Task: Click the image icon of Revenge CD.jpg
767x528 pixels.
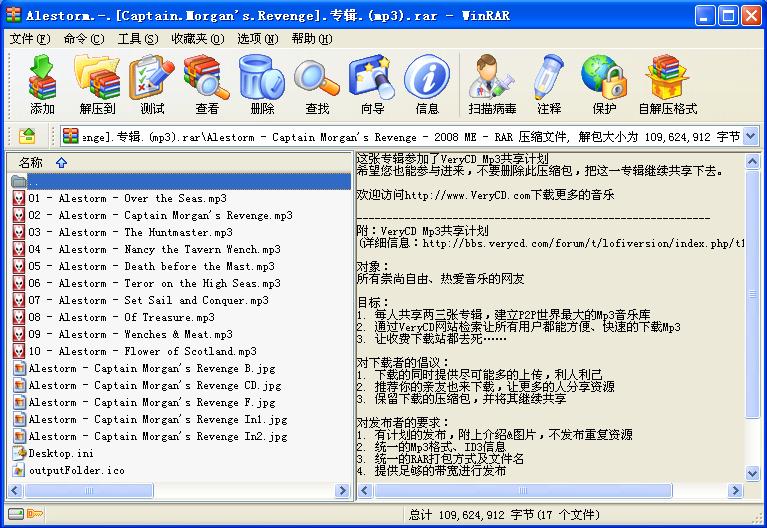Action: point(19,385)
